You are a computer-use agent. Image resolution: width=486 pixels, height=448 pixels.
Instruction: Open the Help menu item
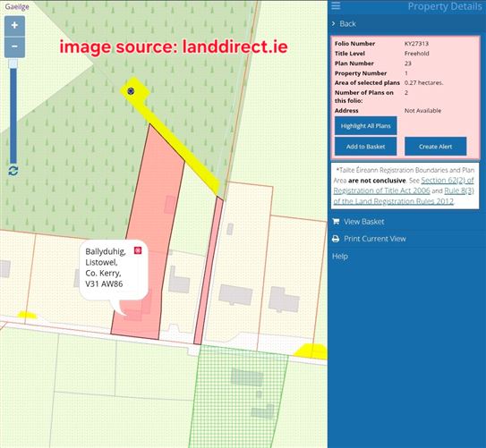(340, 257)
